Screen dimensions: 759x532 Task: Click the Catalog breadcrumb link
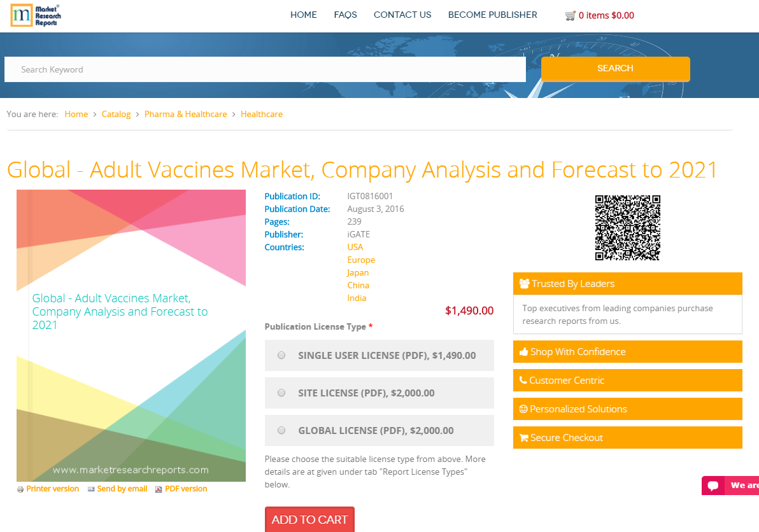[x=116, y=114]
